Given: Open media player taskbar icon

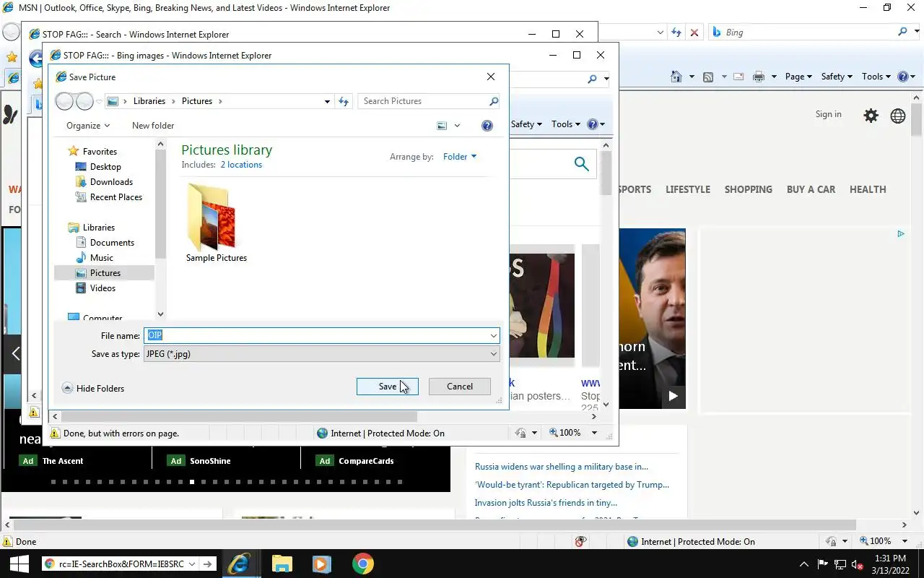Looking at the screenshot, I should 322,564.
